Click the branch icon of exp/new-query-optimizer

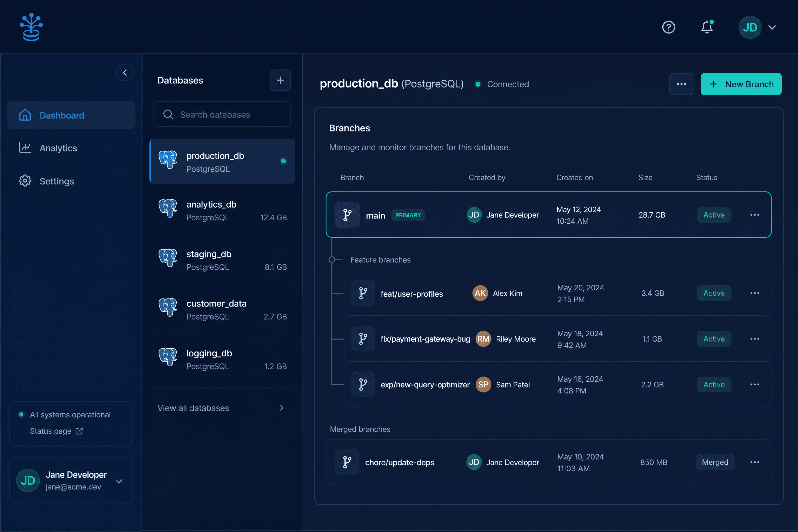point(363,384)
